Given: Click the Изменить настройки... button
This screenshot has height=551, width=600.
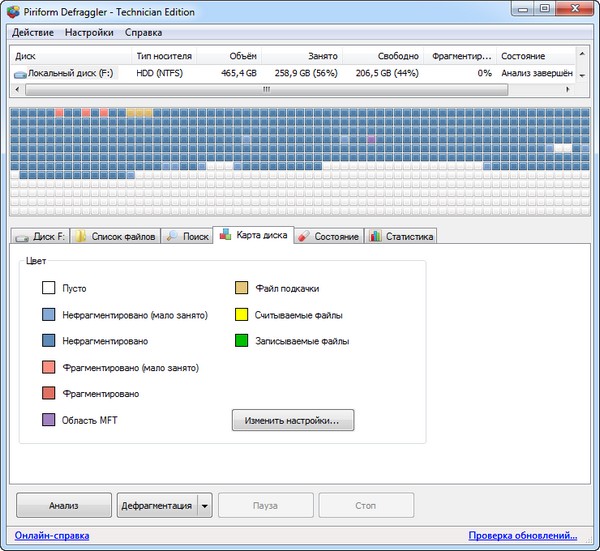Looking at the screenshot, I should pyautogui.click(x=293, y=421).
